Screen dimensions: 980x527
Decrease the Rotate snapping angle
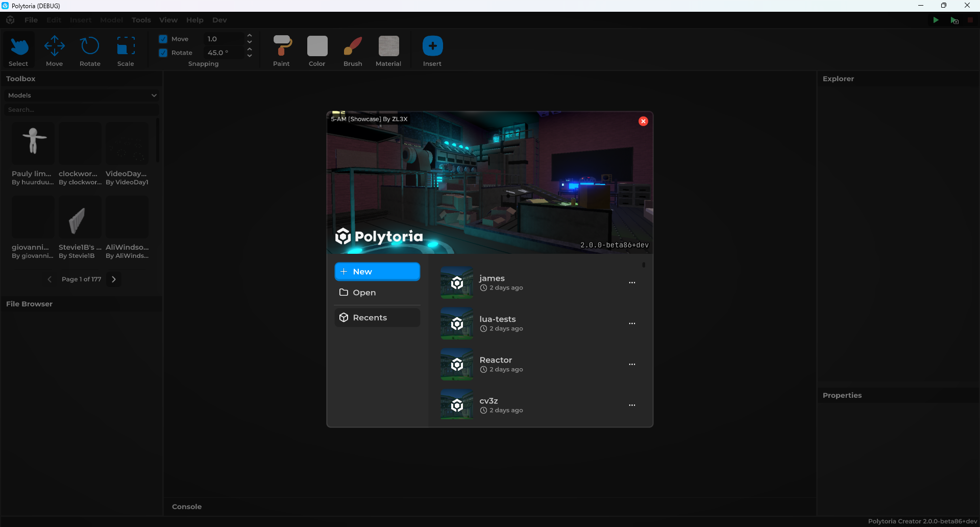250,56
